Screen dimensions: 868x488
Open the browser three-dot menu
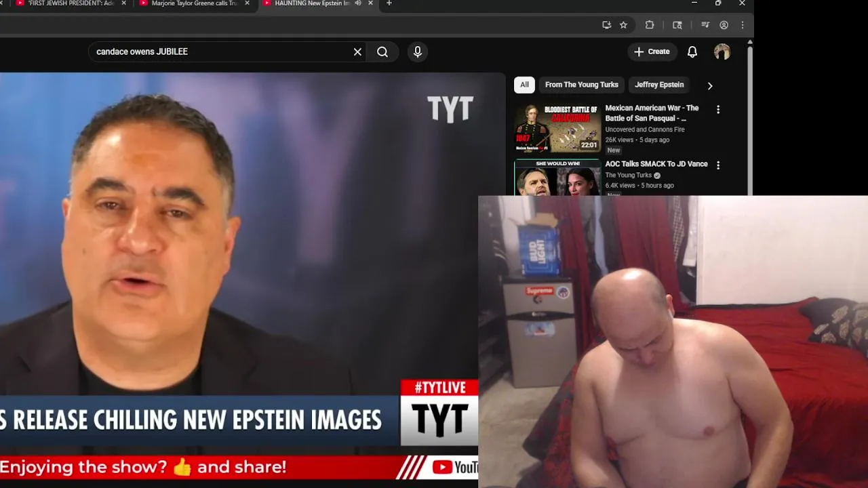743,25
